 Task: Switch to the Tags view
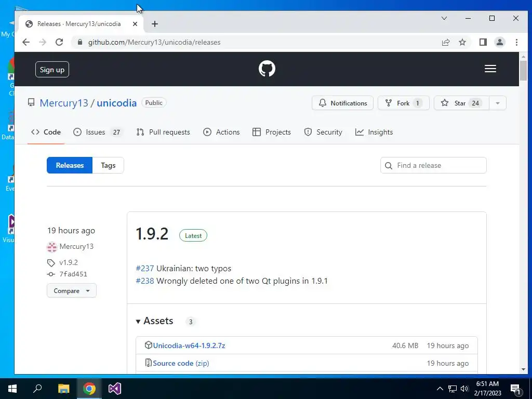(108, 165)
